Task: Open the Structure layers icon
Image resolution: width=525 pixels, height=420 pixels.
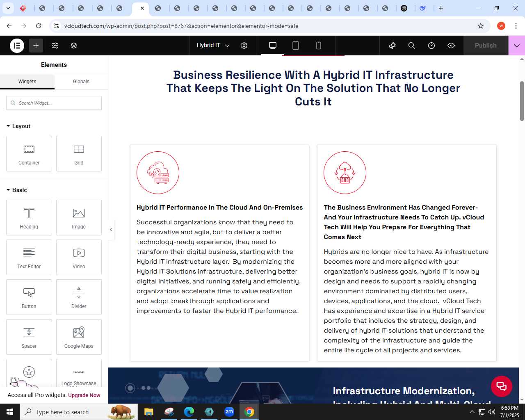Action: coord(74,46)
